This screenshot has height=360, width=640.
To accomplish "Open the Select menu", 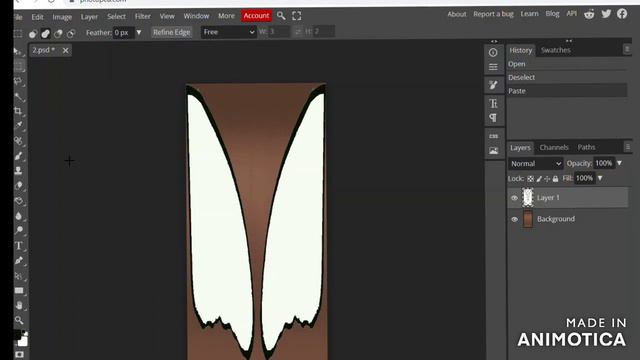I will [x=116, y=16].
